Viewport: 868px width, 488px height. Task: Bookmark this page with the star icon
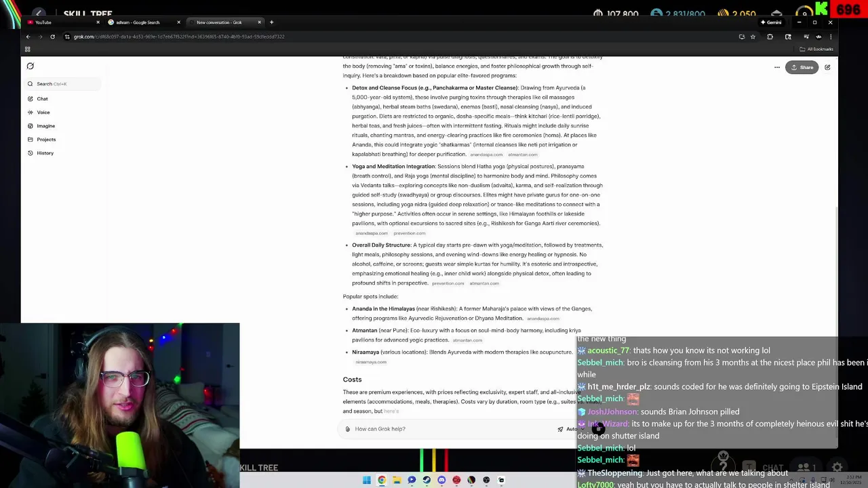753,37
